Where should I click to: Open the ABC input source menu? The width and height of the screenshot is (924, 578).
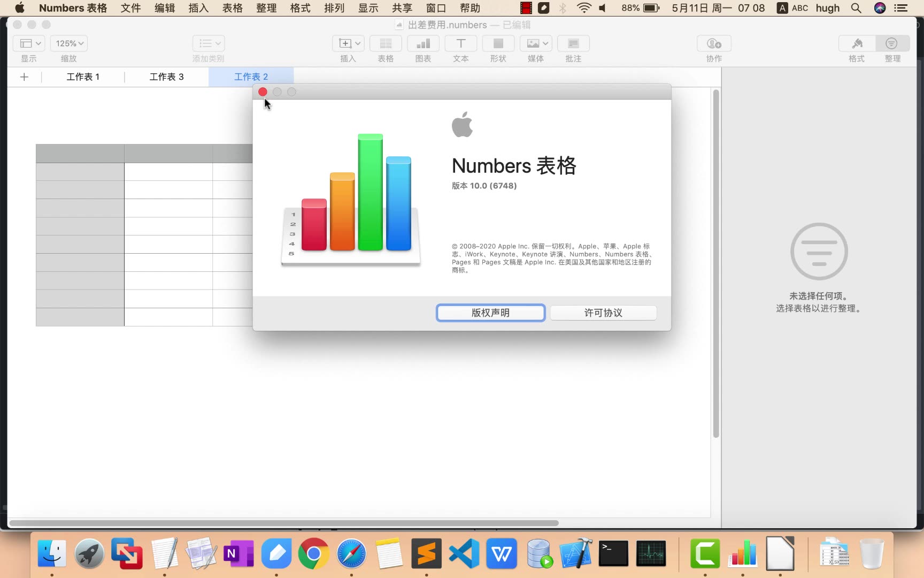tap(792, 8)
